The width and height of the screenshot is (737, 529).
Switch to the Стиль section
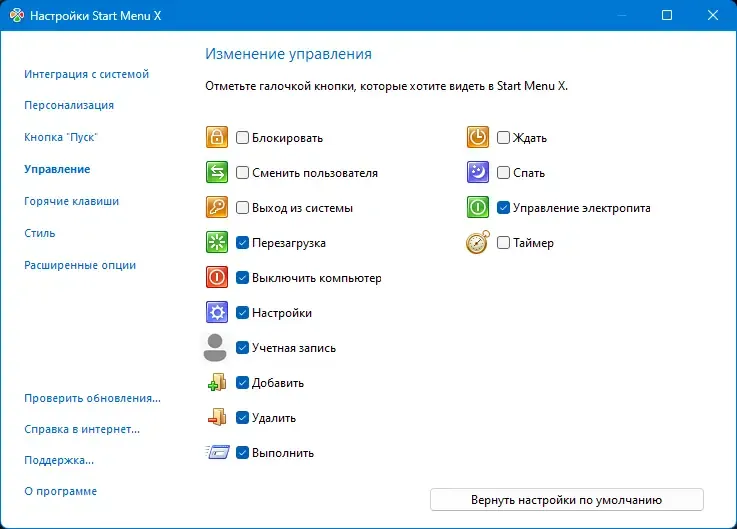click(x=39, y=233)
